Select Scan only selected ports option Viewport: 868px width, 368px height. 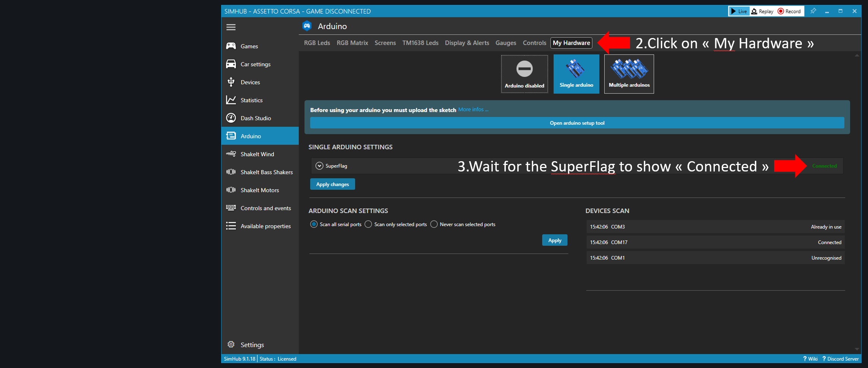pyautogui.click(x=368, y=224)
